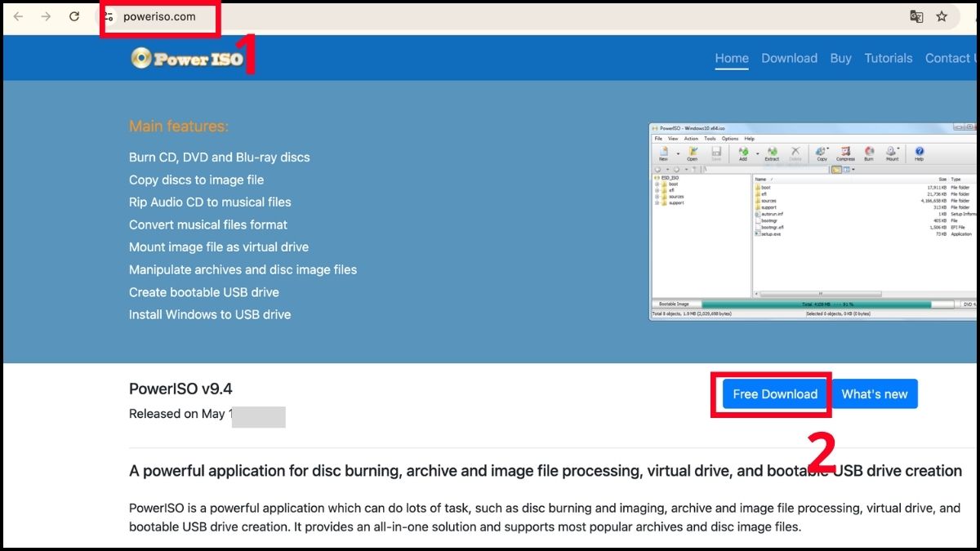
Task: Click the green progress bar in PowerISO screenshot
Action: tap(817, 304)
